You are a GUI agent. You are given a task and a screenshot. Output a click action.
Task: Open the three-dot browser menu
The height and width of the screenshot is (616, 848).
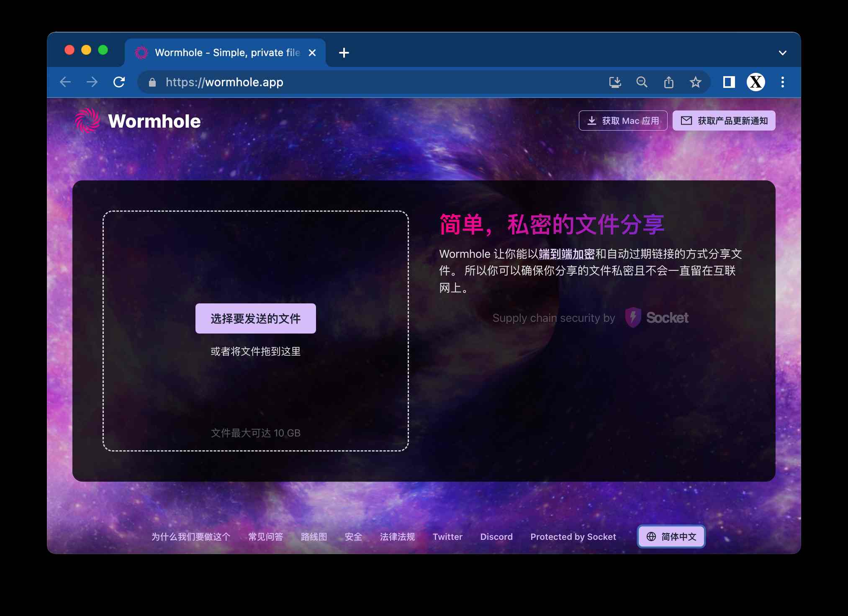point(783,82)
